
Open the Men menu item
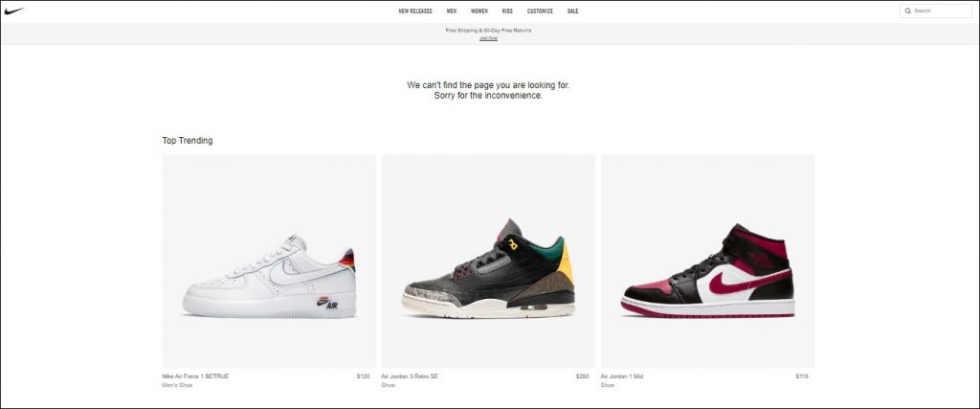[x=452, y=11]
